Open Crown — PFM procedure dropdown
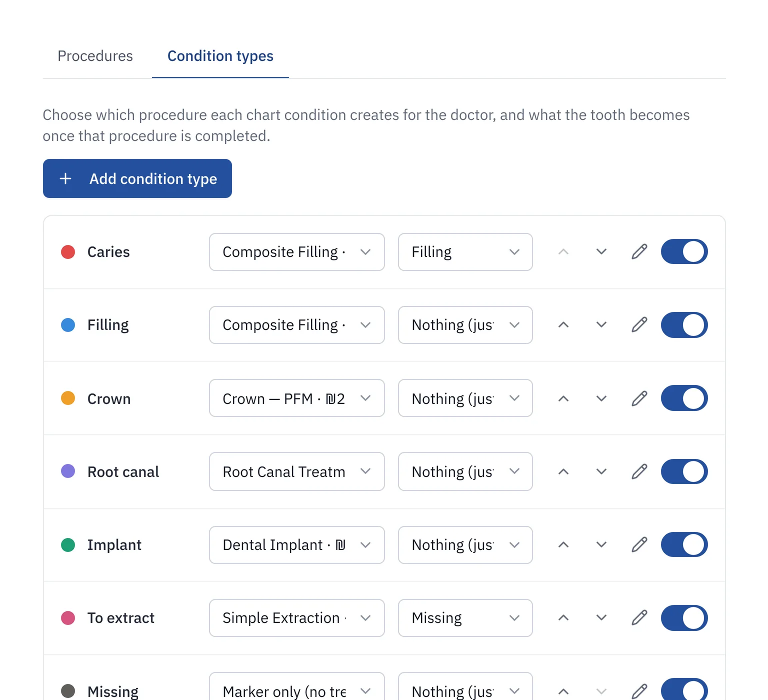 [297, 398]
